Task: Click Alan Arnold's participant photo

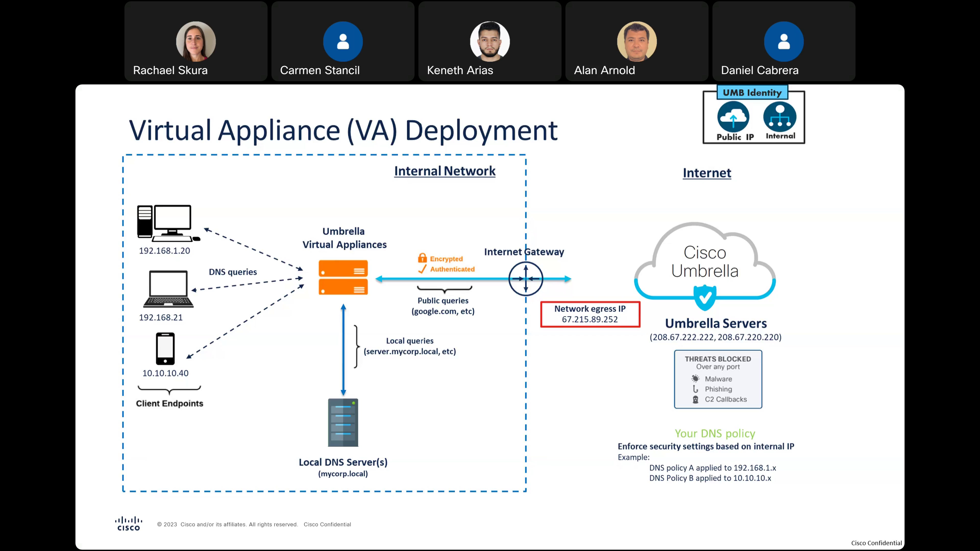Action: click(637, 41)
